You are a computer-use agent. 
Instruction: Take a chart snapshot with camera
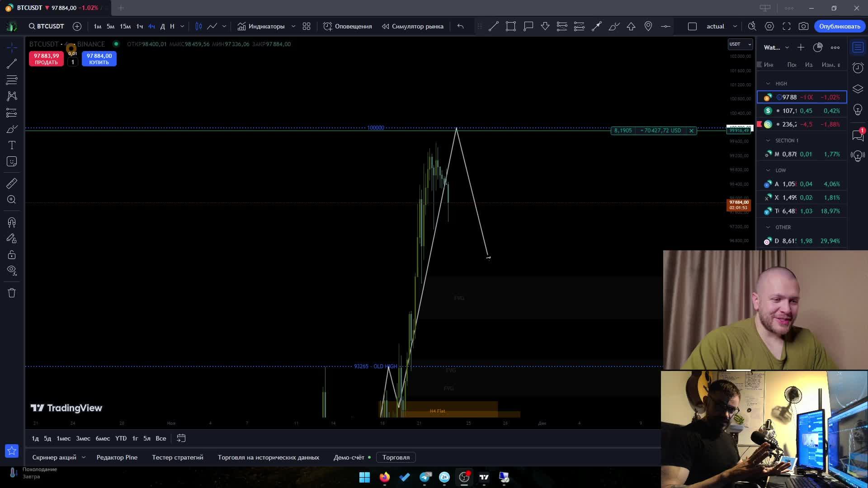(x=803, y=26)
